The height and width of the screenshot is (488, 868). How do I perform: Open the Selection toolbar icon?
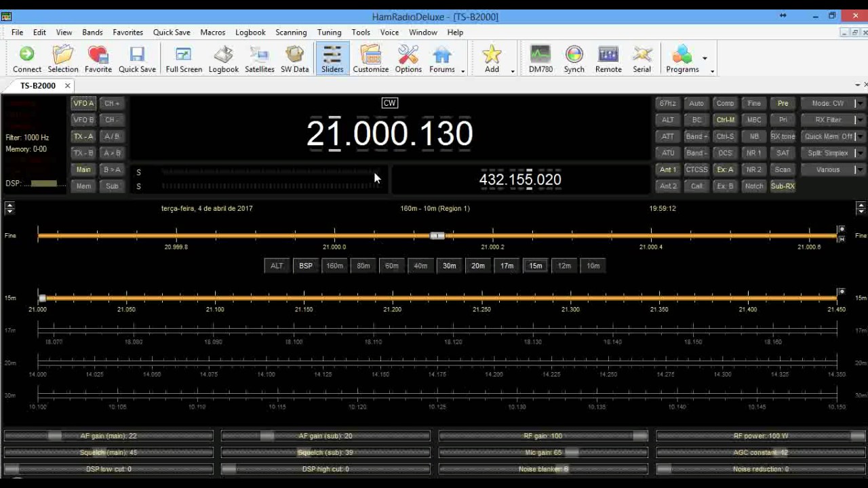pyautogui.click(x=62, y=59)
